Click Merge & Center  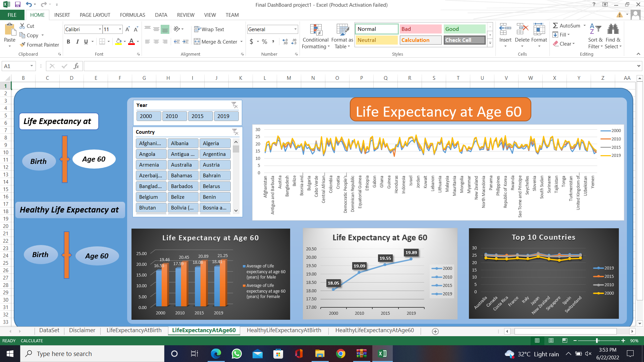[x=216, y=42]
